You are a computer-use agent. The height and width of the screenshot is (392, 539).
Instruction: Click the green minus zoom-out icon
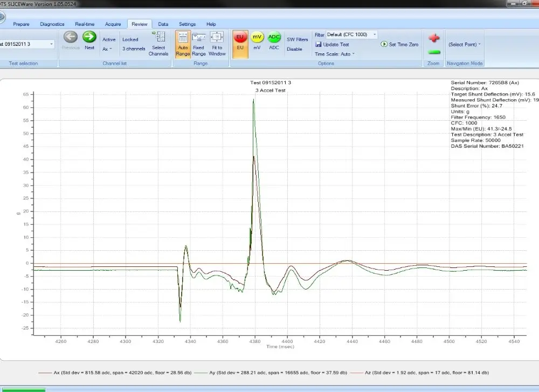pos(434,52)
